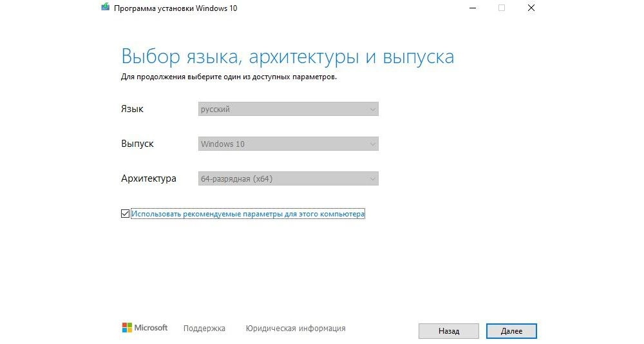
Task: Click the disabled maximize button
Action: (x=502, y=8)
